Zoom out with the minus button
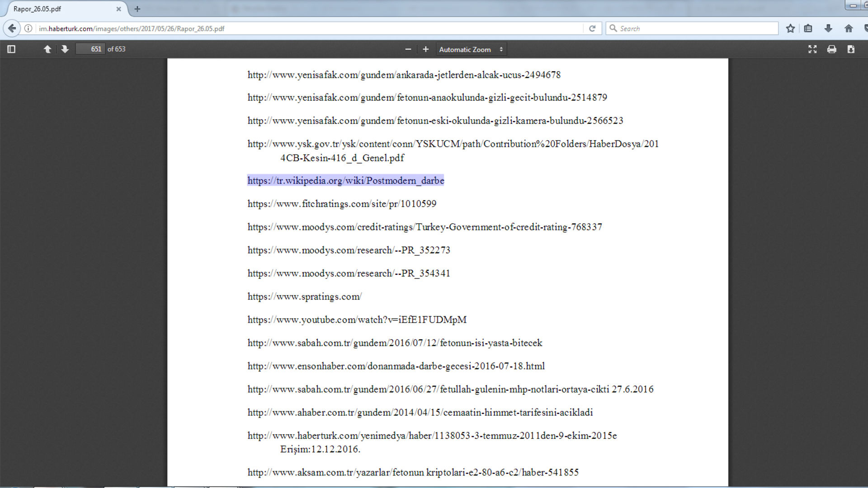Image resolution: width=868 pixels, height=488 pixels. point(408,49)
